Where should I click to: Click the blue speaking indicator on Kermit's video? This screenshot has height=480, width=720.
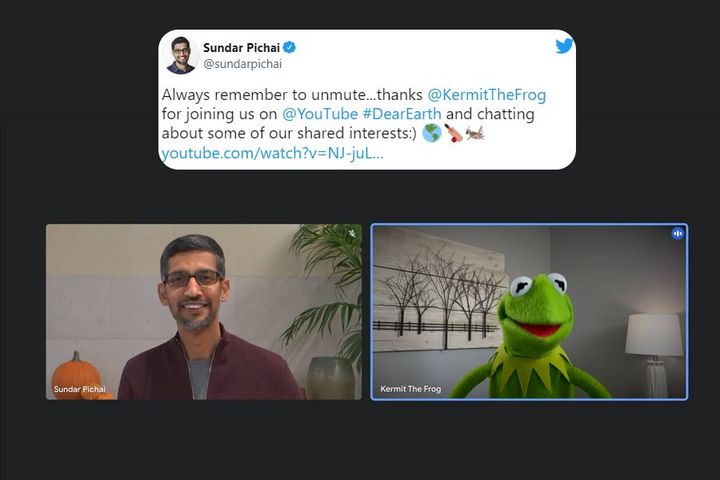point(677,233)
